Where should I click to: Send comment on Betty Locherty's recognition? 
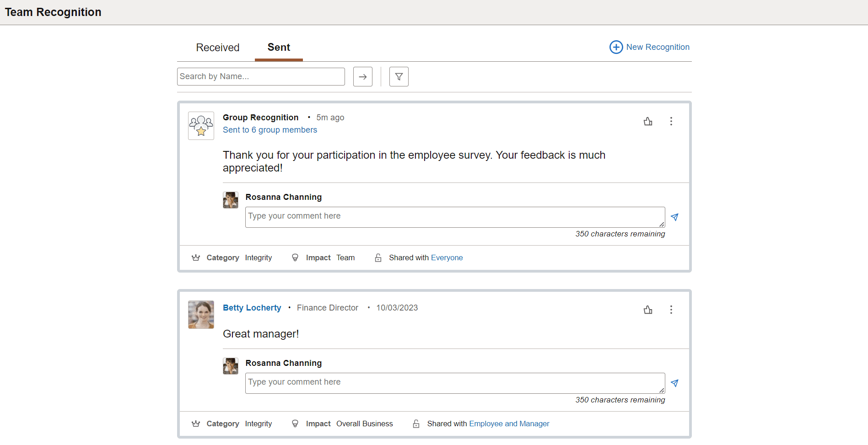(x=674, y=383)
